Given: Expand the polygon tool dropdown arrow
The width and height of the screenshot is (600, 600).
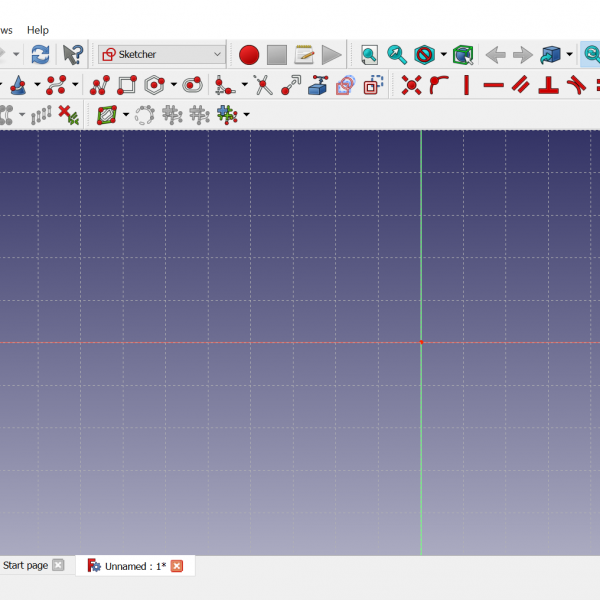Looking at the screenshot, I should [x=173, y=86].
